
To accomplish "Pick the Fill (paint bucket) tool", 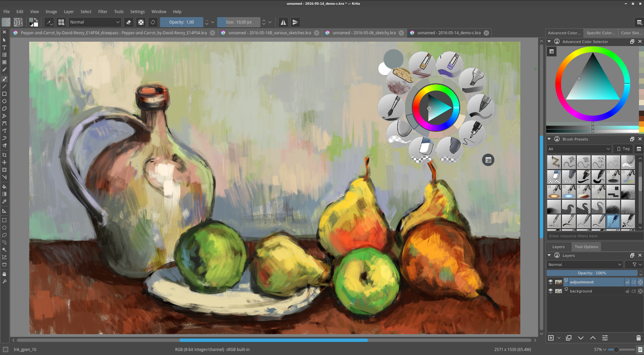I will pyautogui.click(x=4, y=187).
